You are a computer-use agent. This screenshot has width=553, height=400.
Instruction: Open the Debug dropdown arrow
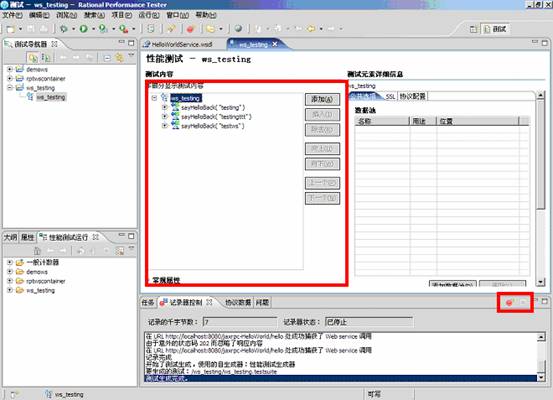73,29
